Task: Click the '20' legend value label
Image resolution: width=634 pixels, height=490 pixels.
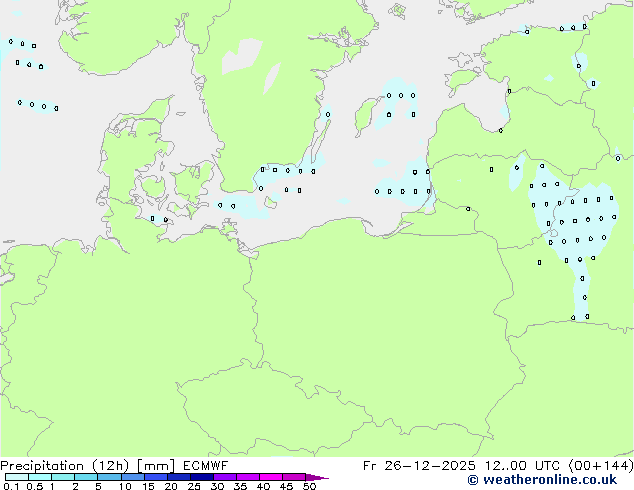Action: [x=171, y=486]
